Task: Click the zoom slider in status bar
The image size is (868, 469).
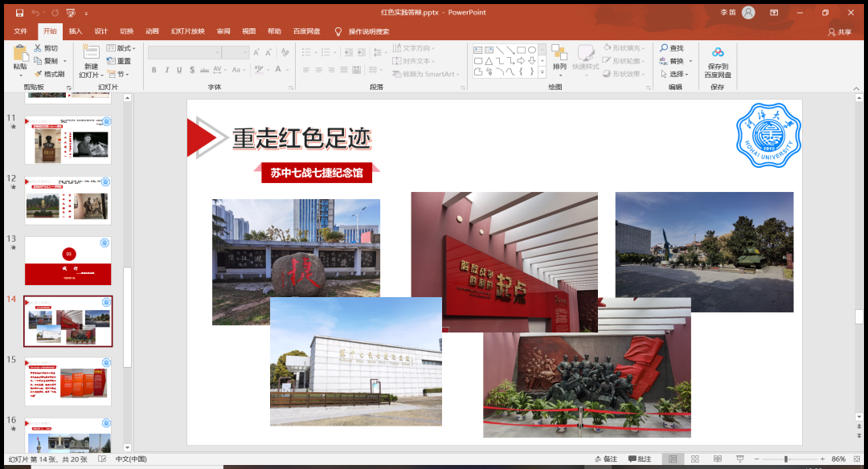Action: 786,459
